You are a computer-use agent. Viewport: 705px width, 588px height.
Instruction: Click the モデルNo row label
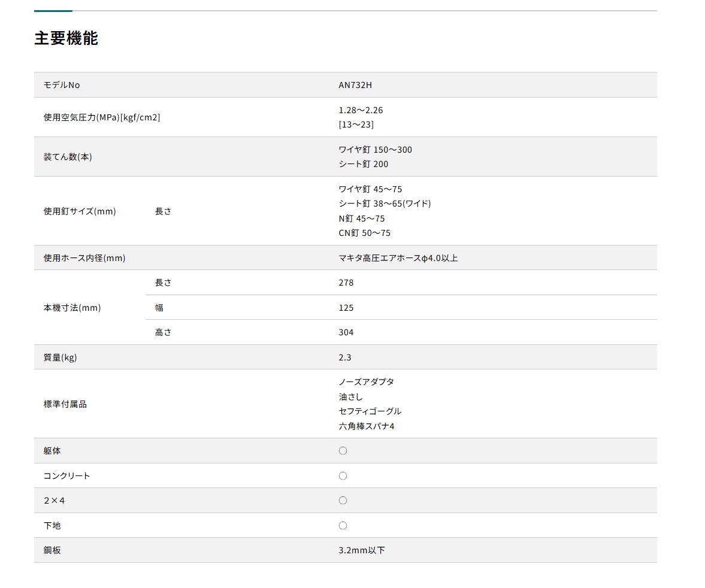click(x=62, y=85)
